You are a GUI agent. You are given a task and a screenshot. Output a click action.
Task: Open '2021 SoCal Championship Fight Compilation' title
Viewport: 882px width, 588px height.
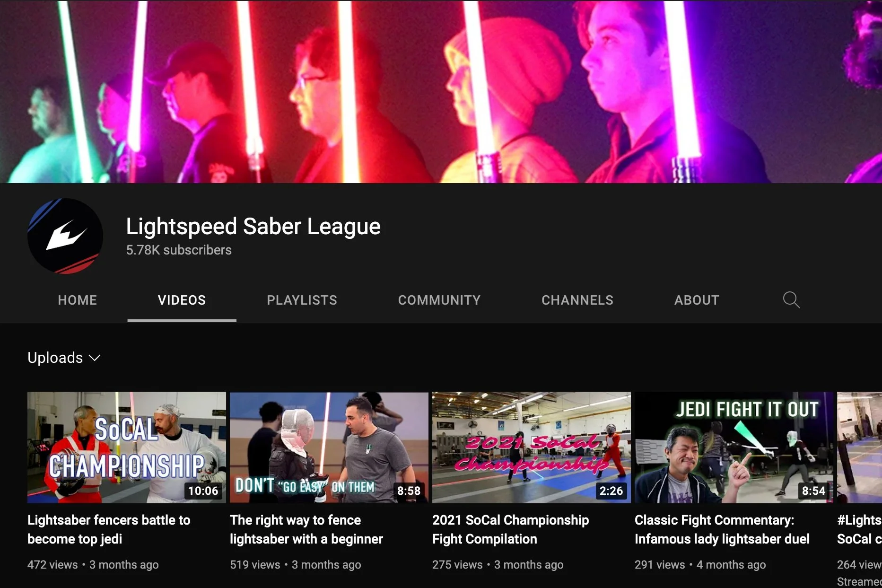coord(511,529)
